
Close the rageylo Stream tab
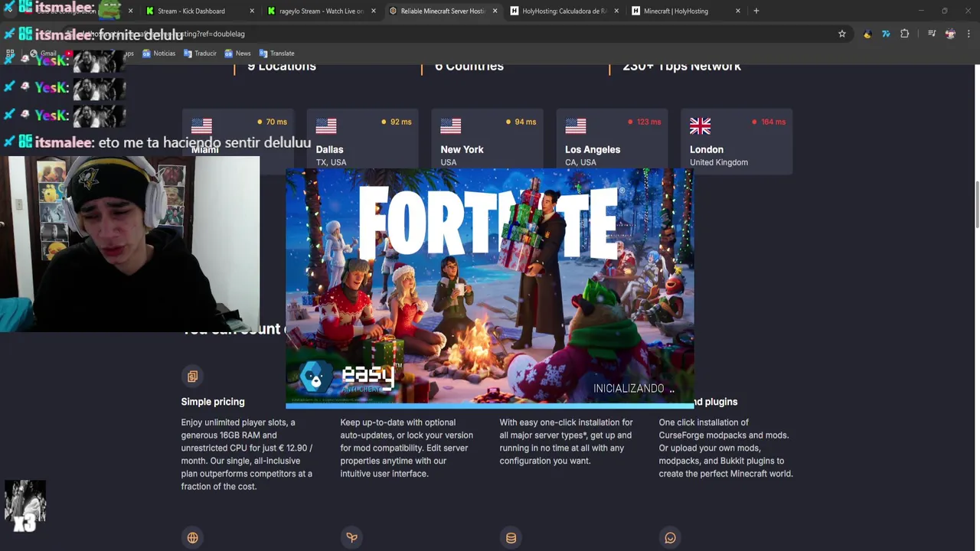click(x=374, y=11)
